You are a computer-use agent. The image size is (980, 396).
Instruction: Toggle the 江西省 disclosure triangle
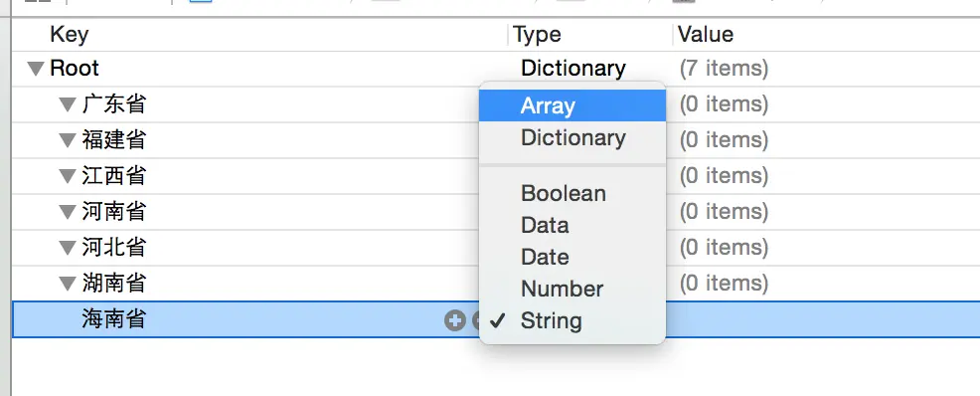pos(68,176)
